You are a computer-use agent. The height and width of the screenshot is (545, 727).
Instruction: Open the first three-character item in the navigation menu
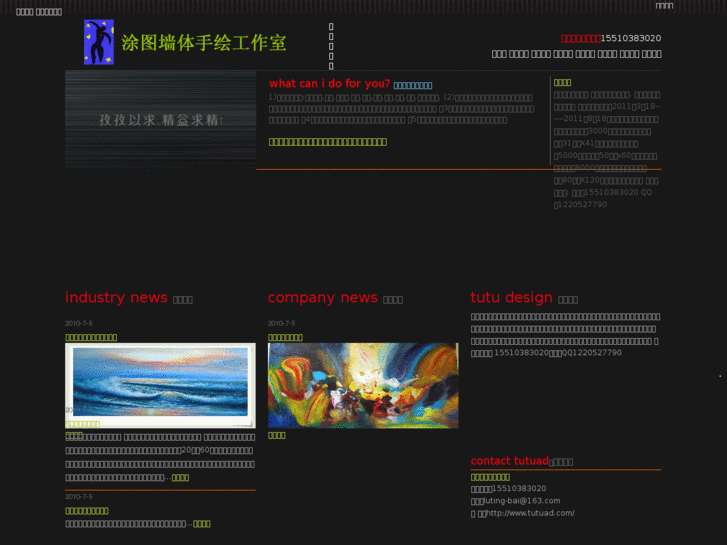pyautogui.click(x=499, y=54)
